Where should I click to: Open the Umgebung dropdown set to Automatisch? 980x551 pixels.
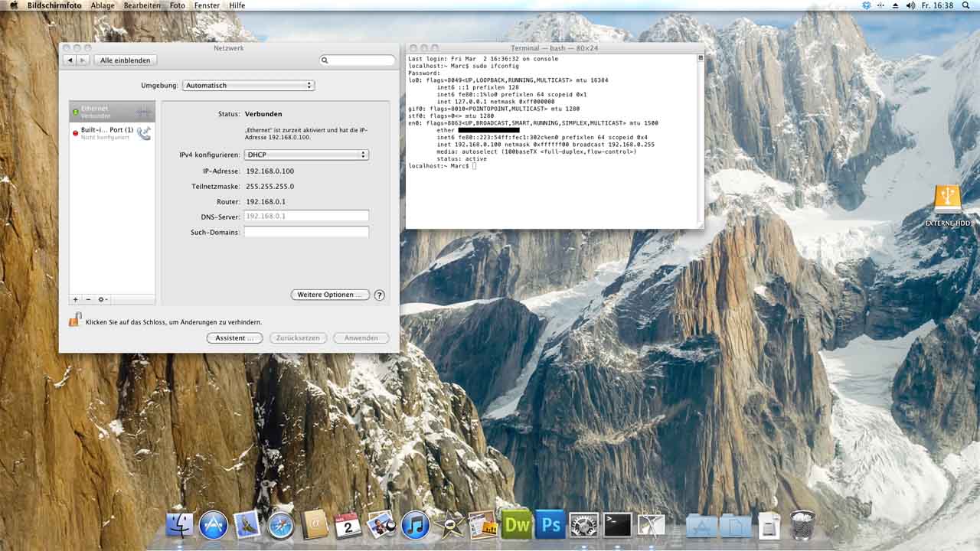(249, 86)
